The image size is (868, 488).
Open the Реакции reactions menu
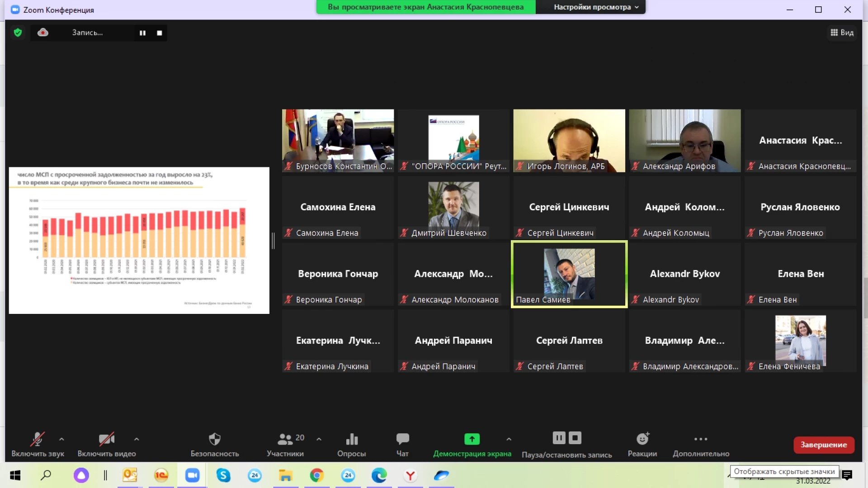point(642,445)
